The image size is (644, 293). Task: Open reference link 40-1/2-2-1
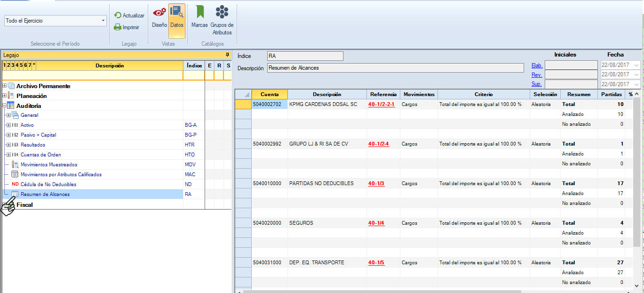coord(381,104)
